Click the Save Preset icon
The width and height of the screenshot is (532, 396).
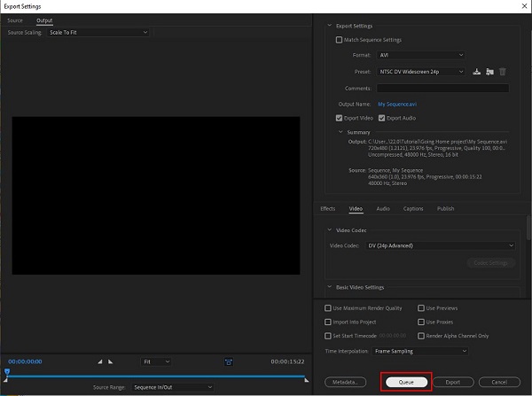click(x=476, y=72)
